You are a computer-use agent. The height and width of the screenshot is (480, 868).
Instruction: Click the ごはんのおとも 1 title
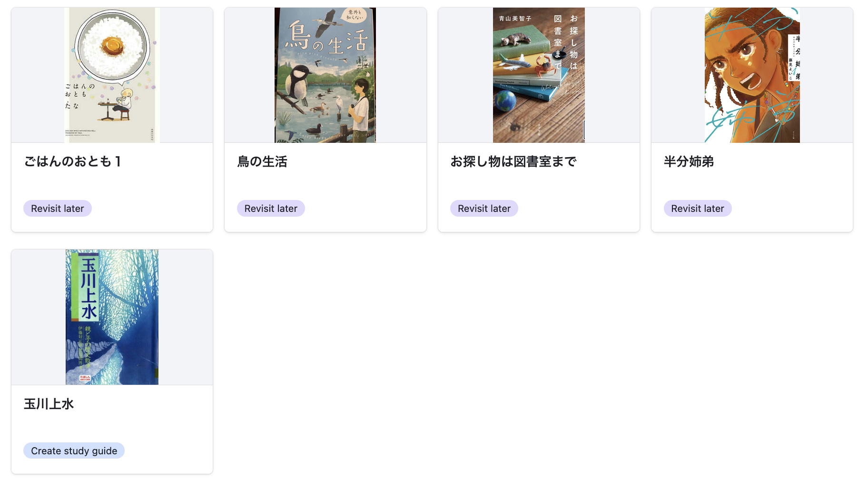(72, 162)
